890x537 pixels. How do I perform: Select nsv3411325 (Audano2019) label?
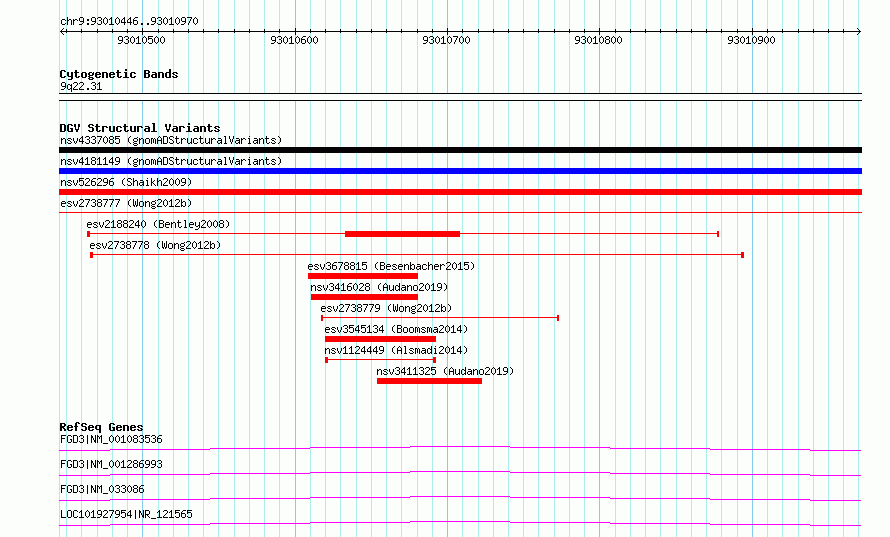445,371
